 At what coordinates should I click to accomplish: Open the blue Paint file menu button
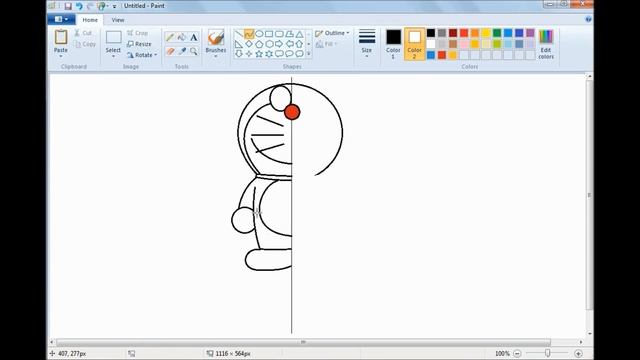point(61,19)
